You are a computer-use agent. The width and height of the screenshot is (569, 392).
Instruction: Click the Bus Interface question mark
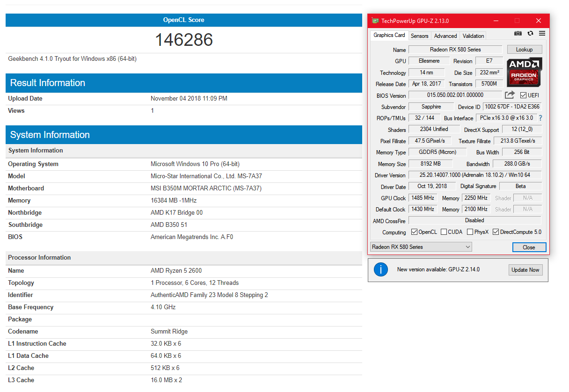540,118
